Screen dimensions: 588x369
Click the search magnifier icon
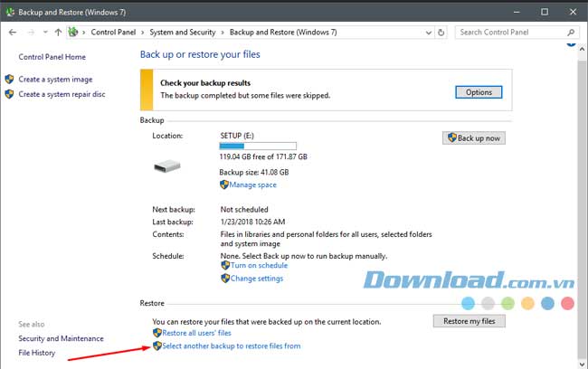[x=571, y=33]
